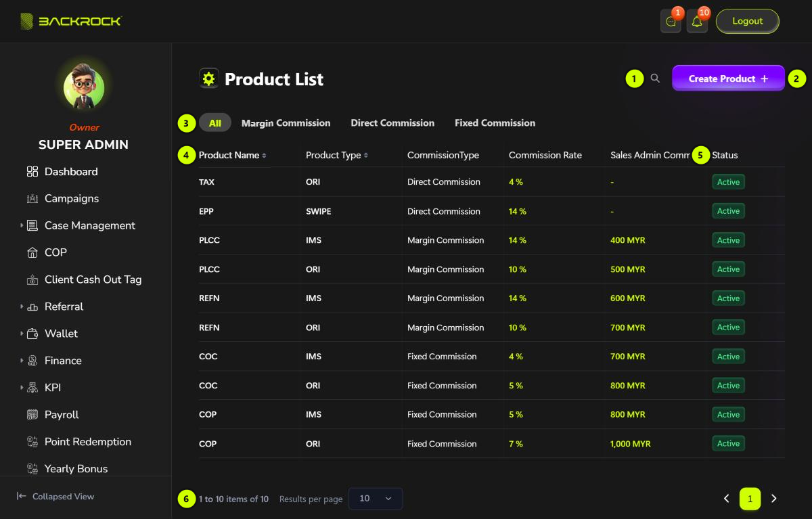Click Active status badge in TAX row

point(728,182)
